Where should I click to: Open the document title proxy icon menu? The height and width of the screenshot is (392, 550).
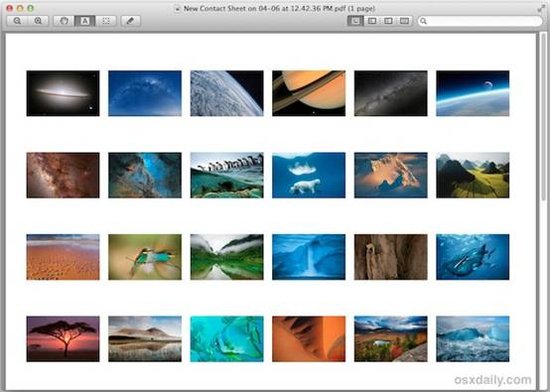[178, 9]
